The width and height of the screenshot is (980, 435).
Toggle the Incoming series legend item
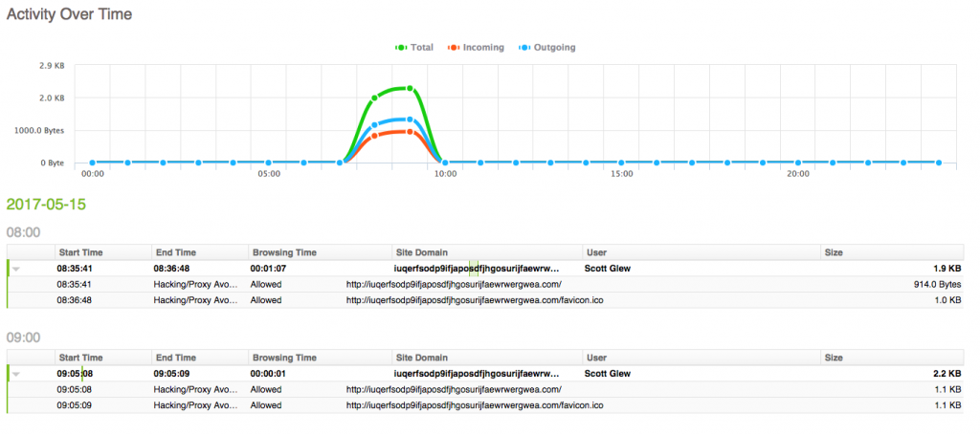pyautogui.click(x=476, y=48)
